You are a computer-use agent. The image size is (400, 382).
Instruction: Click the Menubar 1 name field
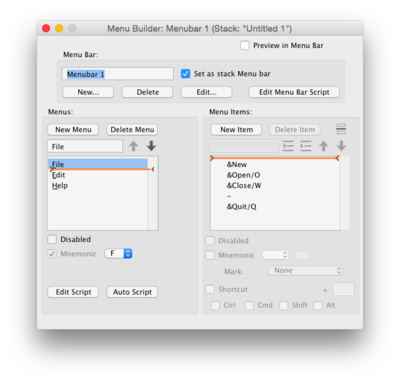pos(118,74)
